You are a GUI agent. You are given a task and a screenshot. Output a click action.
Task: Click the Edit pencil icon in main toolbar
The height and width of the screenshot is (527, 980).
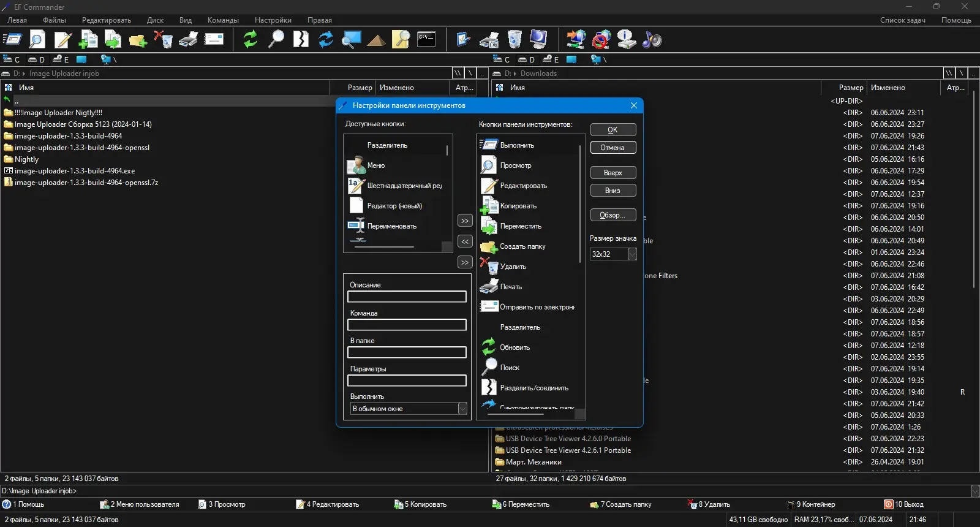pos(62,40)
